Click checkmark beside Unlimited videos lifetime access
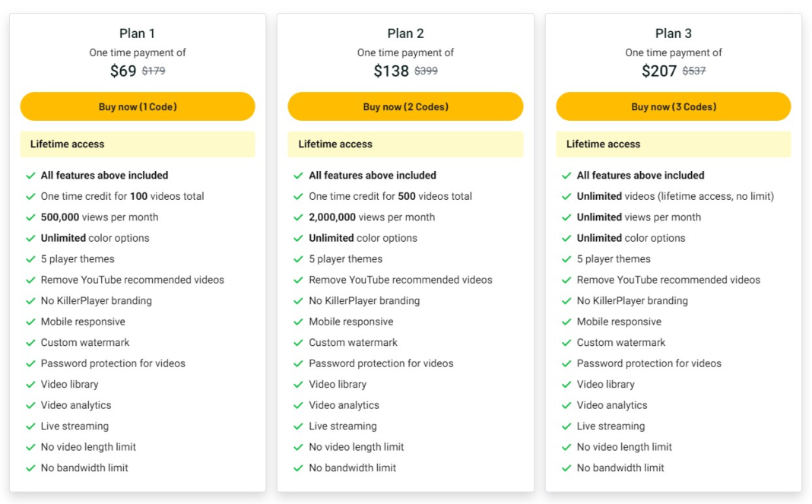The image size is (812, 504). click(567, 196)
